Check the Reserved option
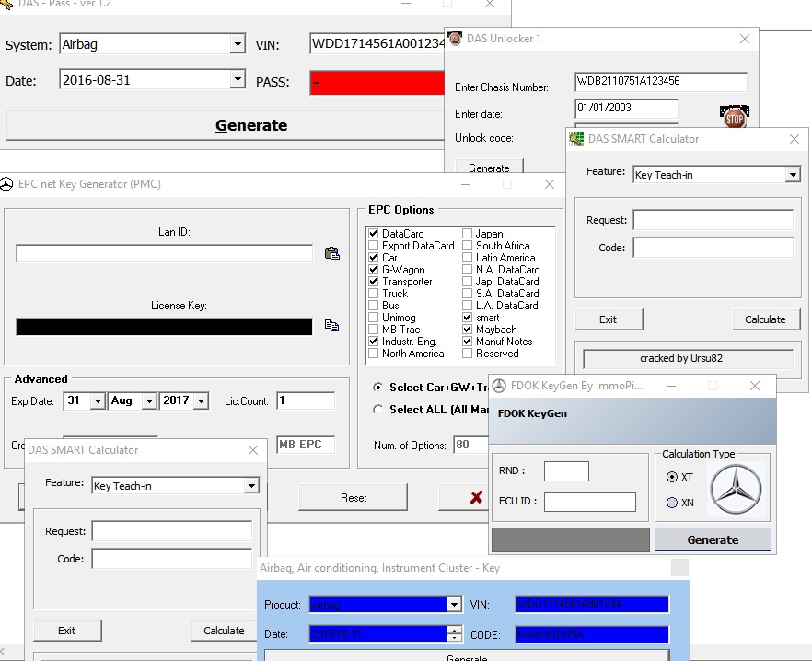 (467, 354)
